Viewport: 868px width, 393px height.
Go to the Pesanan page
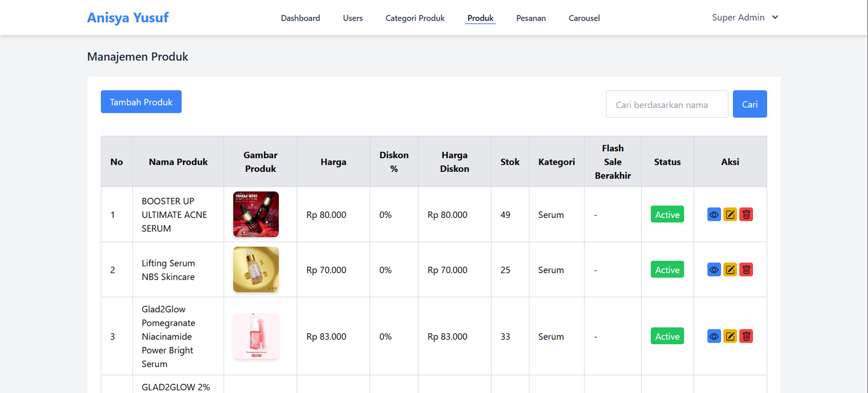(531, 18)
